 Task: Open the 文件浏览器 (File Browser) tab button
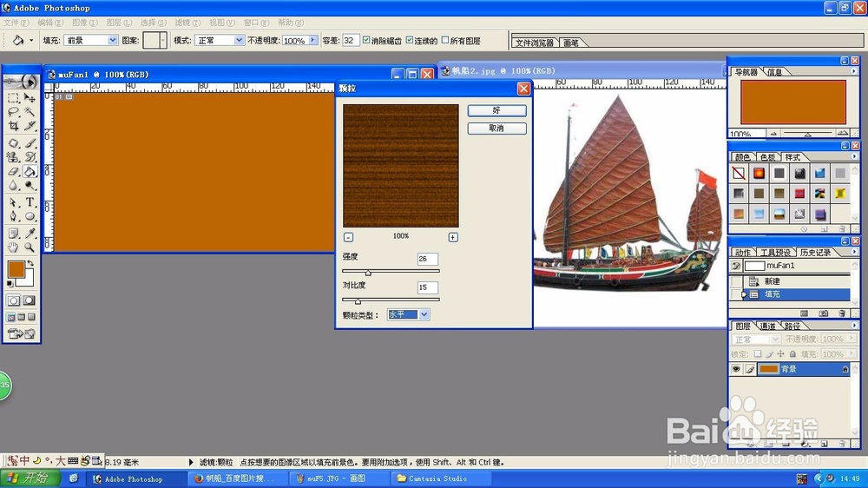click(534, 43)
